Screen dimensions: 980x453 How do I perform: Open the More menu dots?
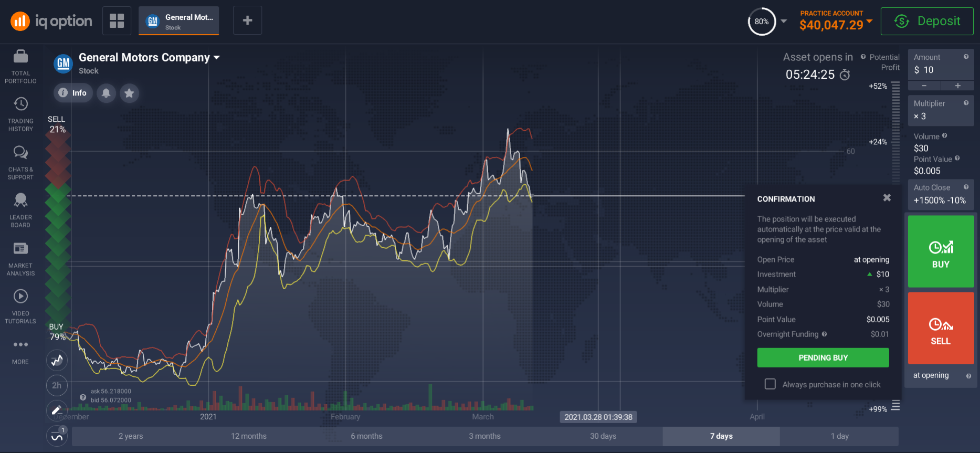(20, 345)
